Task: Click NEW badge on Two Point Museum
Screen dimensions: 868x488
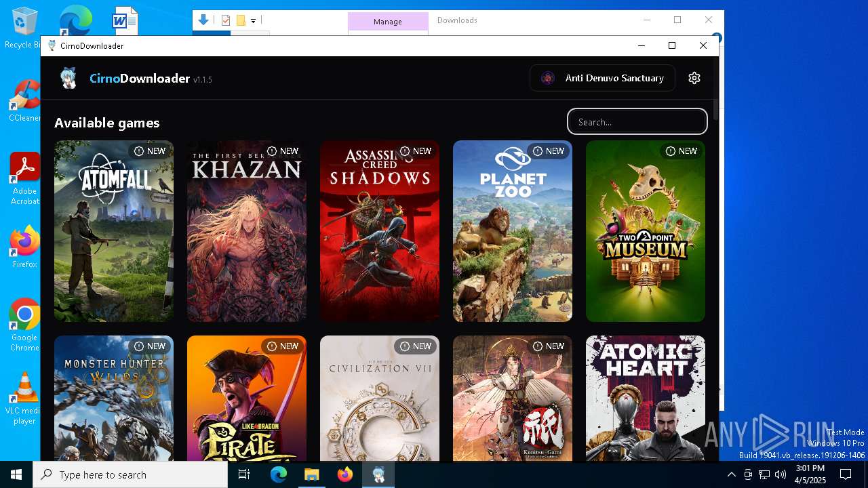Action: point(682,151)
